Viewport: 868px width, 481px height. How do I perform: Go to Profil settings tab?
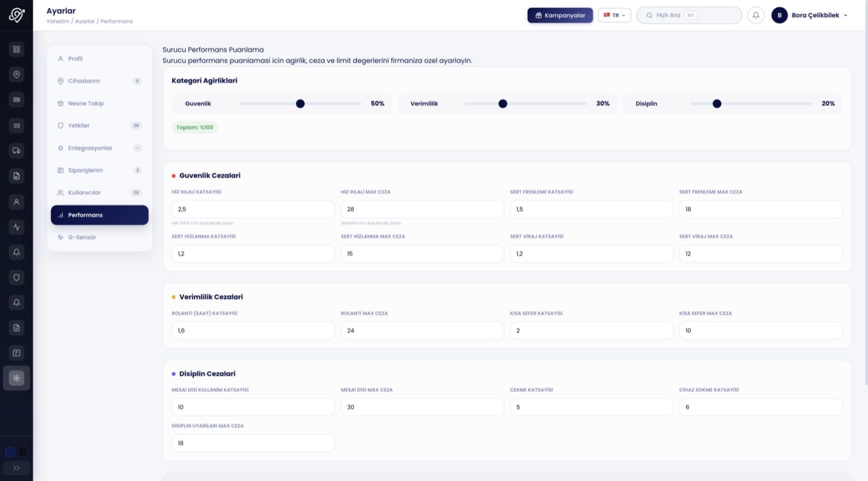[99, 58]
